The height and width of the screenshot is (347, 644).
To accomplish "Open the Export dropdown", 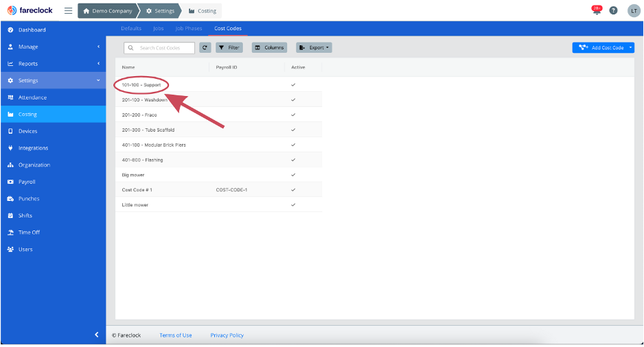I will pos(314,47).
